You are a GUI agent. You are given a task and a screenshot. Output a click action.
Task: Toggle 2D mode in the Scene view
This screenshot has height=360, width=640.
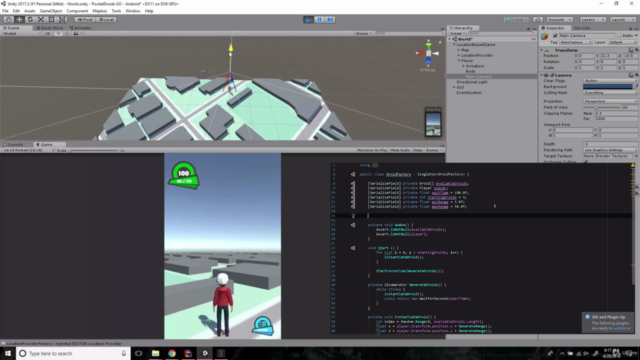point(48,33)
